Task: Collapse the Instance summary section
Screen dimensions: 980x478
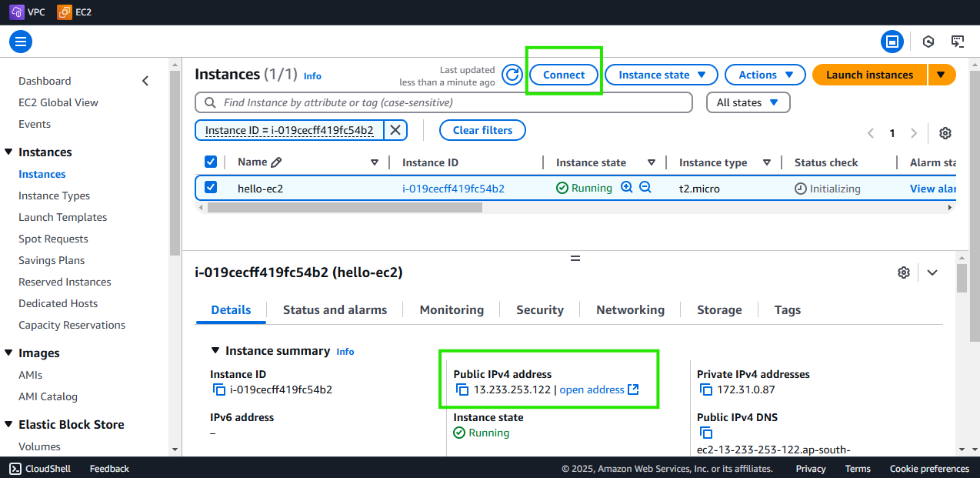Action: 215,350
